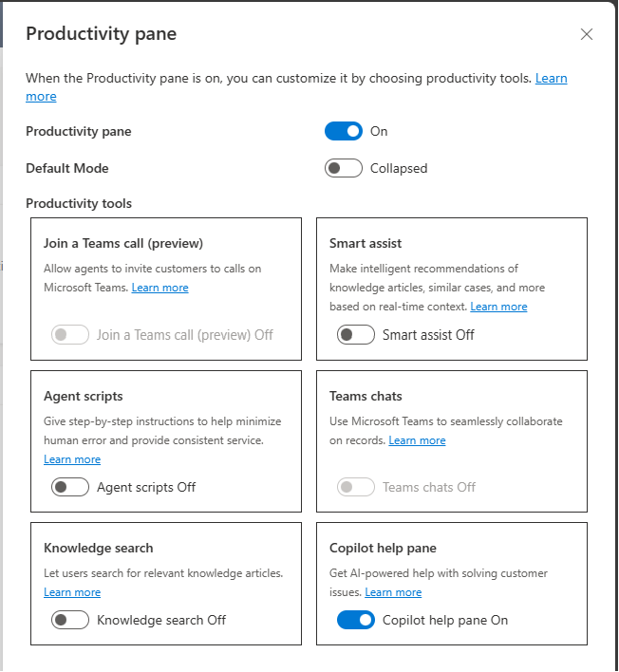This screenshot has height=672, width=619.
Task: Select the Smart assist card heading
Action: (x=366, y=243)
